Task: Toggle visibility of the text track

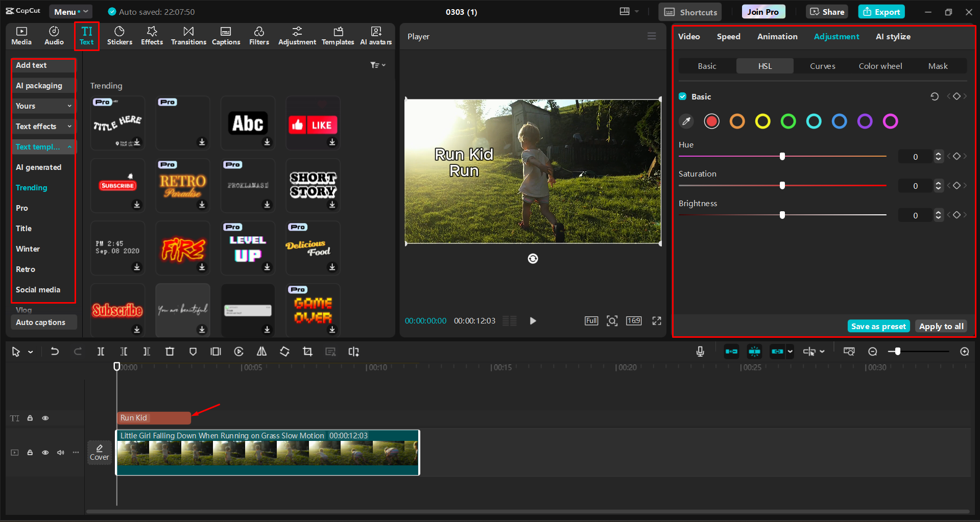Action: pos(45,417)
